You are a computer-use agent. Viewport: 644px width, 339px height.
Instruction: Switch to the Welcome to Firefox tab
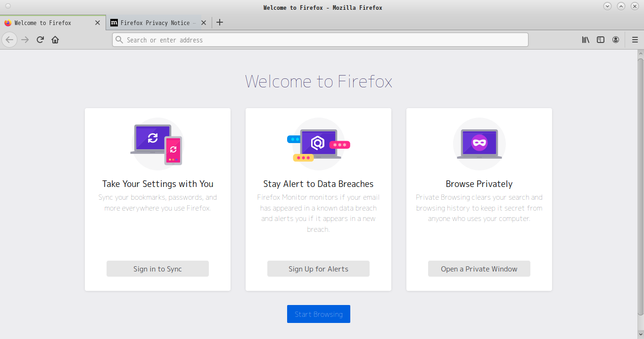[53, 23]
